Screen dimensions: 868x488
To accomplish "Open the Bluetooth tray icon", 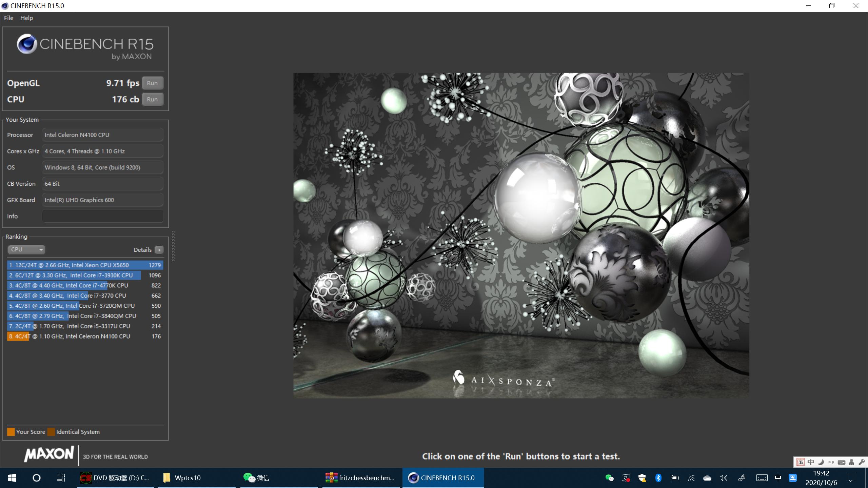I will [658, 478].
